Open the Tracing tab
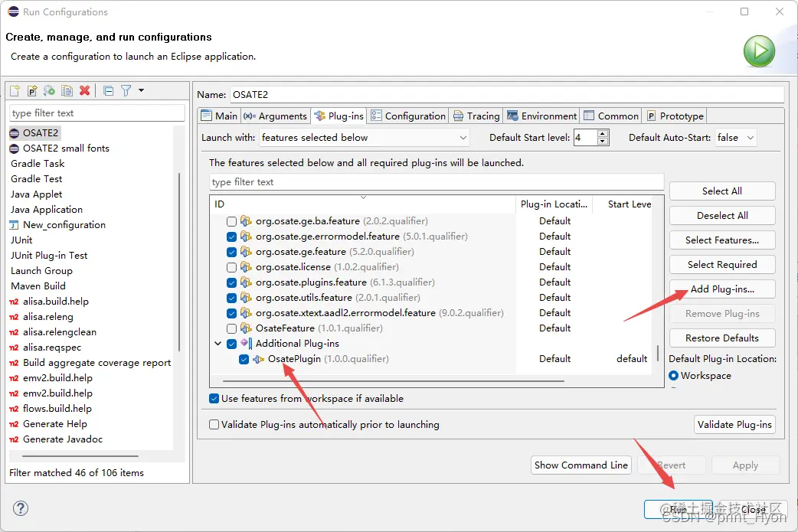The image size is (798, 532). click(476, 116)
